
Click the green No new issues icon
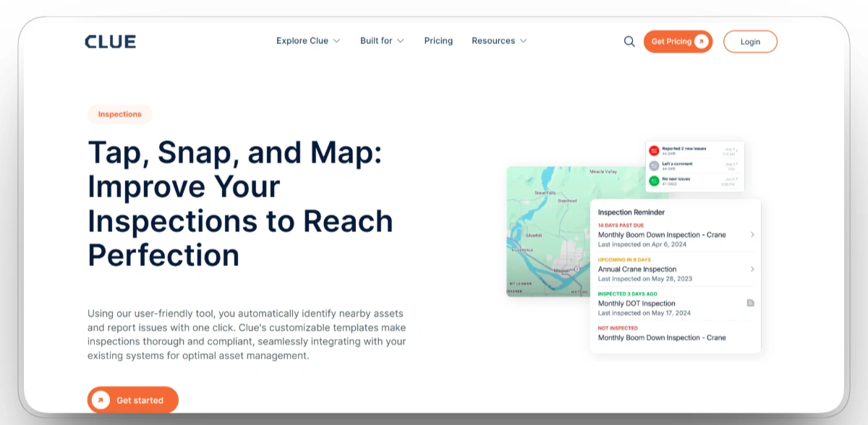click(x=654, y=181)
